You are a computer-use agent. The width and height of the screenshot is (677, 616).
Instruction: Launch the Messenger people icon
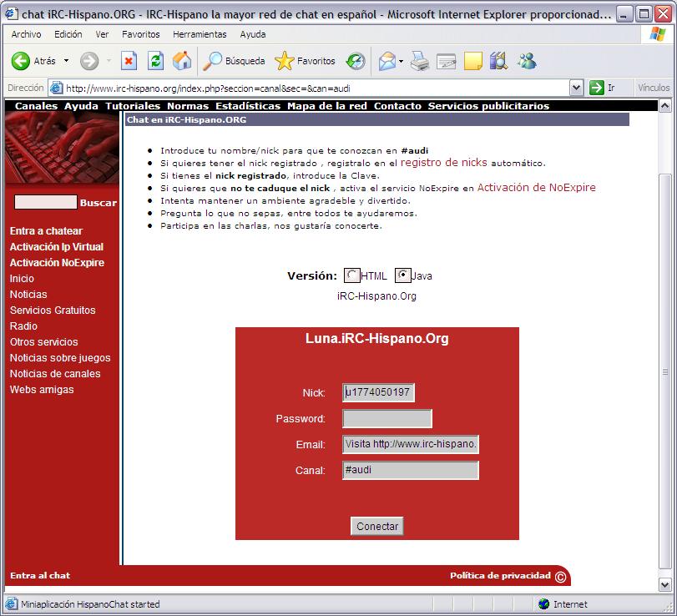(527, 61)
